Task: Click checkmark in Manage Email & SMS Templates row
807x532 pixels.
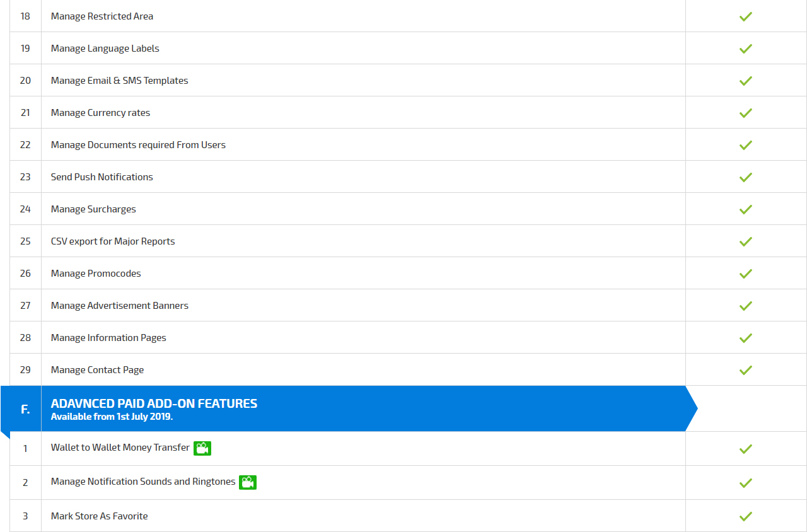Action: coord(746,81)
